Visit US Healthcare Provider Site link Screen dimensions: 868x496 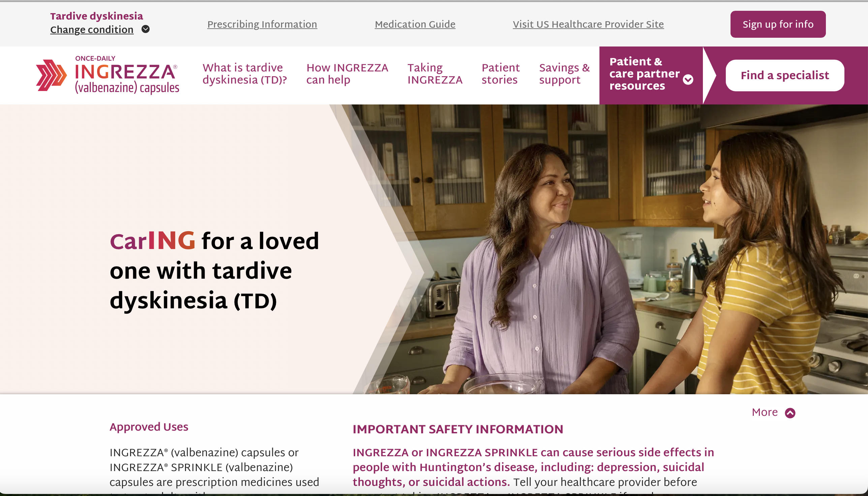point(588,24)
